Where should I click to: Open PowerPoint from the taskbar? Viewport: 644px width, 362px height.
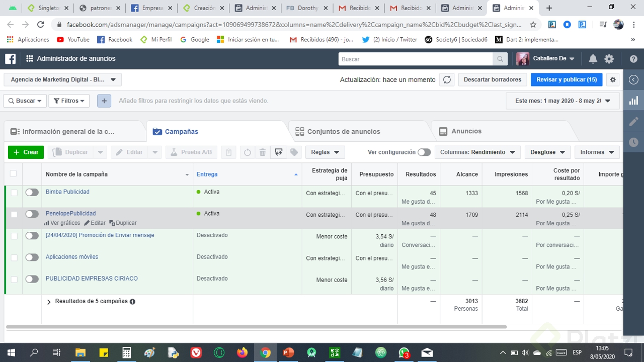pos(288,352)
